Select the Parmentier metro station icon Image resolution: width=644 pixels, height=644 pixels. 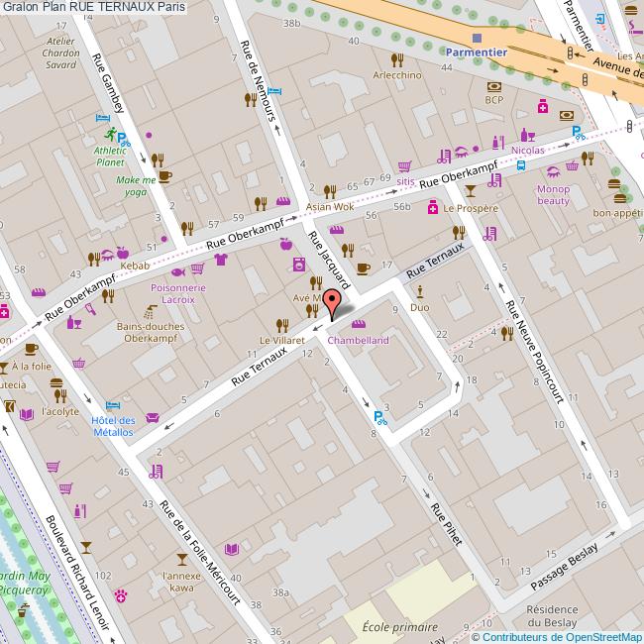pyautogui.click(x=478, y=37)
